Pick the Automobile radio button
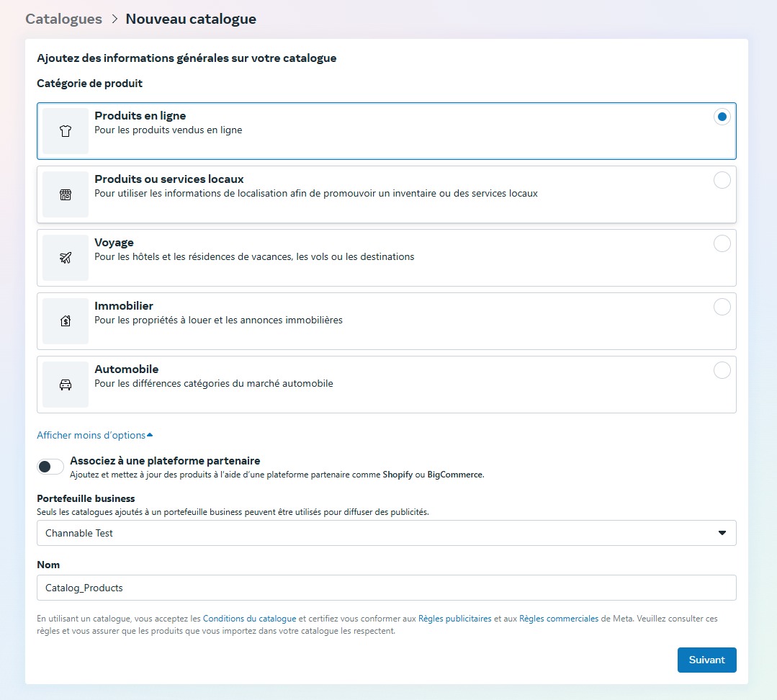777x700 pixels. (722, 371)
